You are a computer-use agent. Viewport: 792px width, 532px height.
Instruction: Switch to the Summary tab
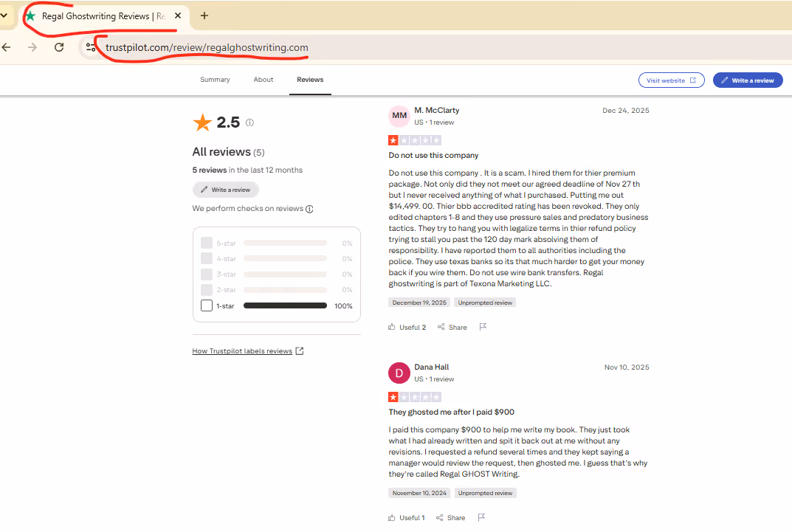(x=215, y=80)
